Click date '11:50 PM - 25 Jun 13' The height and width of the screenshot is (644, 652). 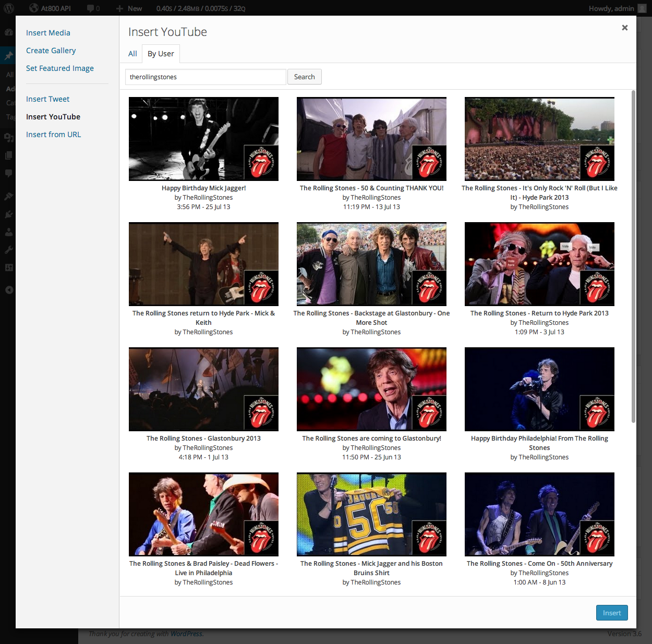coord(371,457)
